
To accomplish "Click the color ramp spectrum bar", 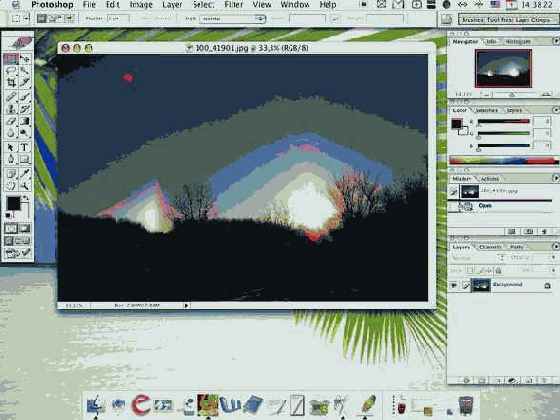I will coord(503,160).
